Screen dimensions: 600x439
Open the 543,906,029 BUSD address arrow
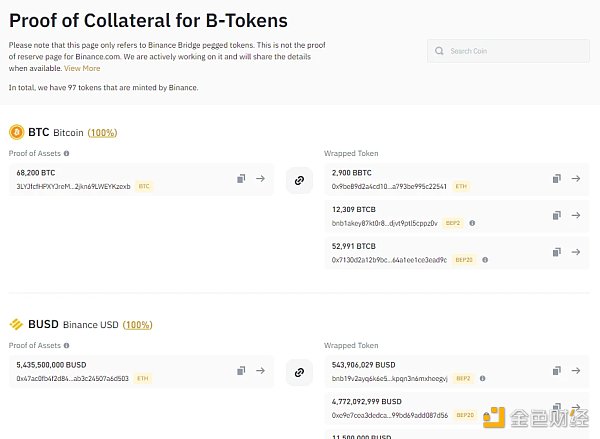click(x=576, y=371)
